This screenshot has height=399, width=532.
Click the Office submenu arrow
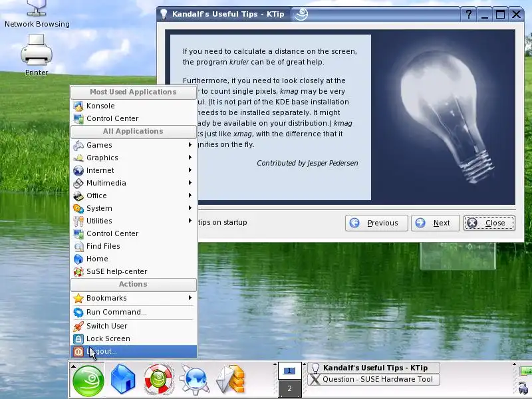pos(190,196)
